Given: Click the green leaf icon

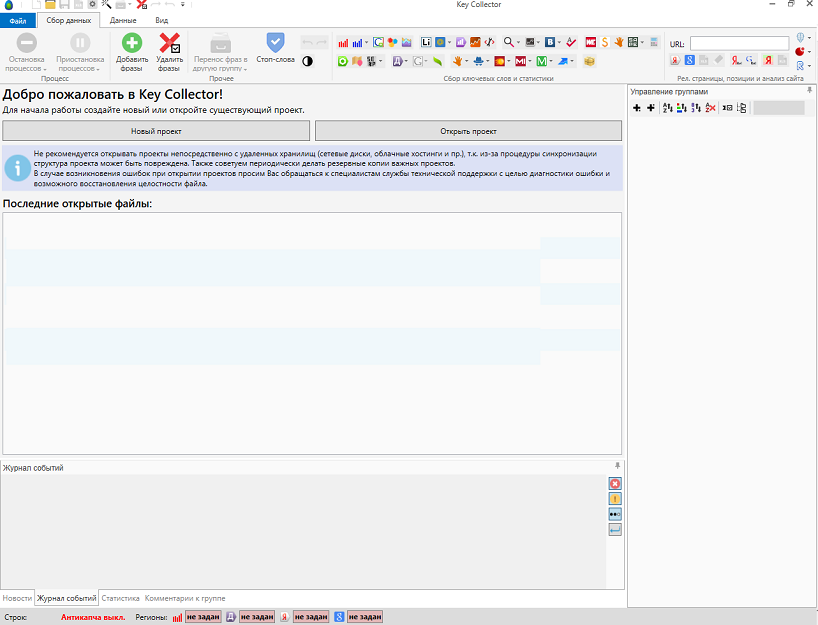Looking at the screenshot, I should pos(438,62).
